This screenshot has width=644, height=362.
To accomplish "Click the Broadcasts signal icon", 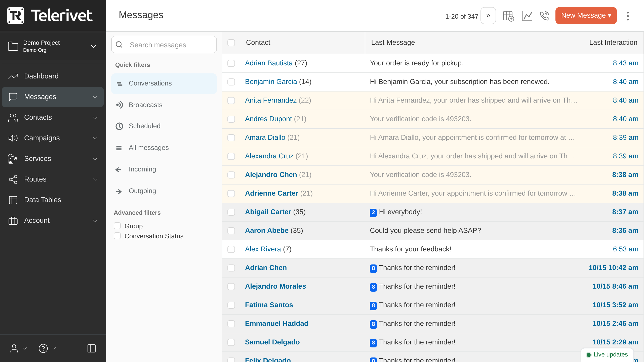I will pos(119,105).
